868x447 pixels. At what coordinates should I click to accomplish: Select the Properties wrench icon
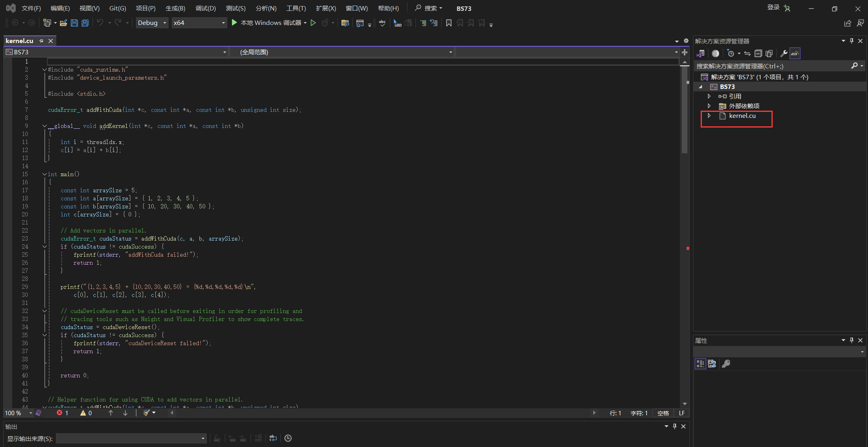785,53
